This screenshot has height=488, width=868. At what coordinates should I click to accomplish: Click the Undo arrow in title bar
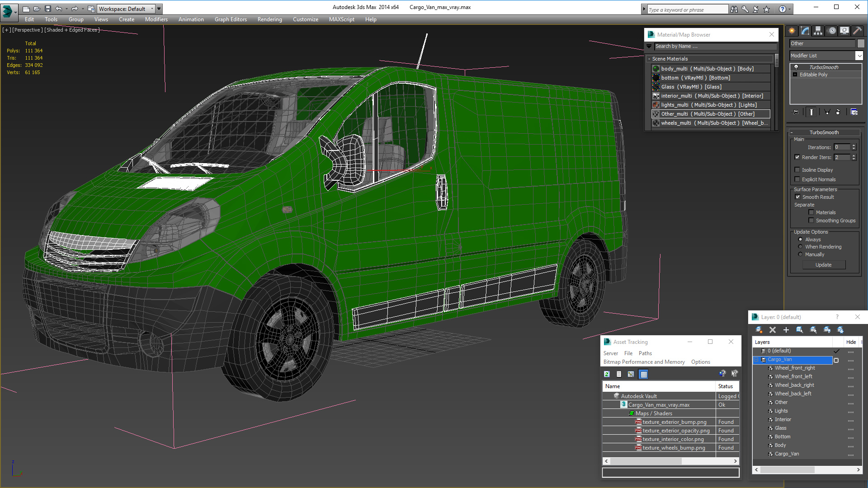[58, 9]
